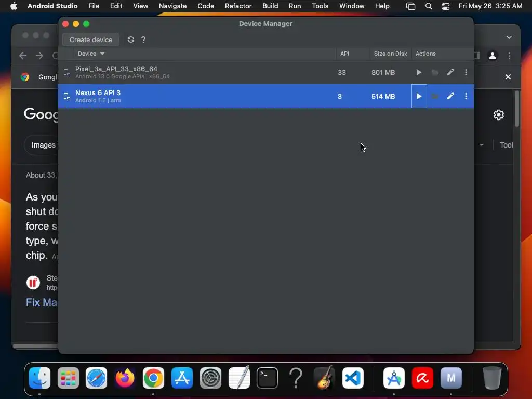Open Visual Studio Code from the Dock

(x=353, y=378)
